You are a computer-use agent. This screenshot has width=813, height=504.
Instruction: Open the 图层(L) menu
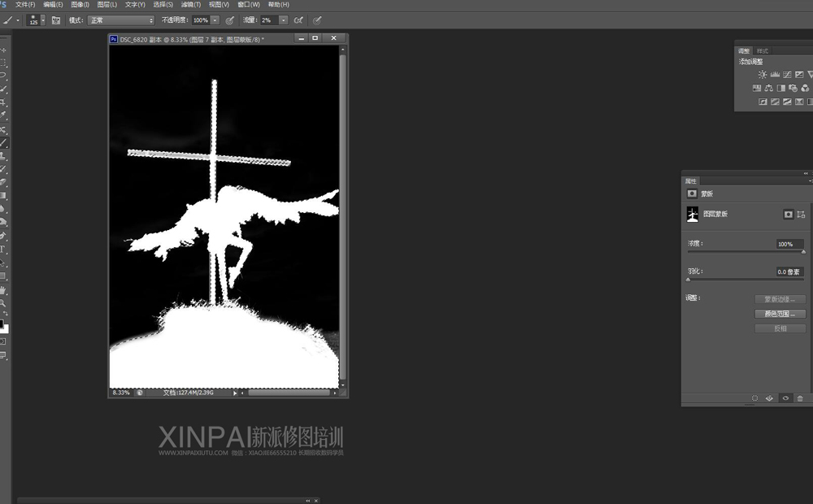107,5
